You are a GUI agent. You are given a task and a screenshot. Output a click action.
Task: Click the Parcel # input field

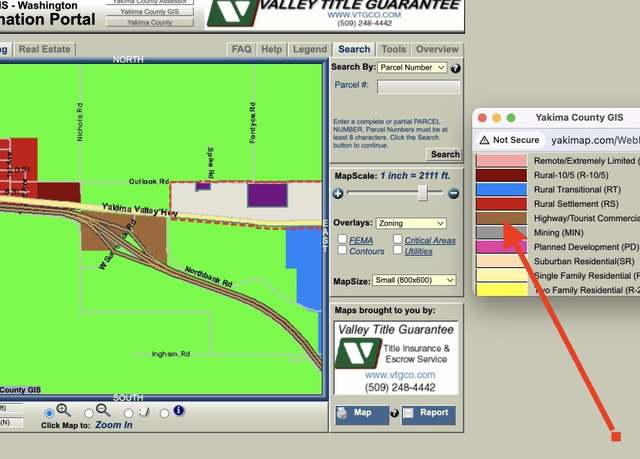418,87
